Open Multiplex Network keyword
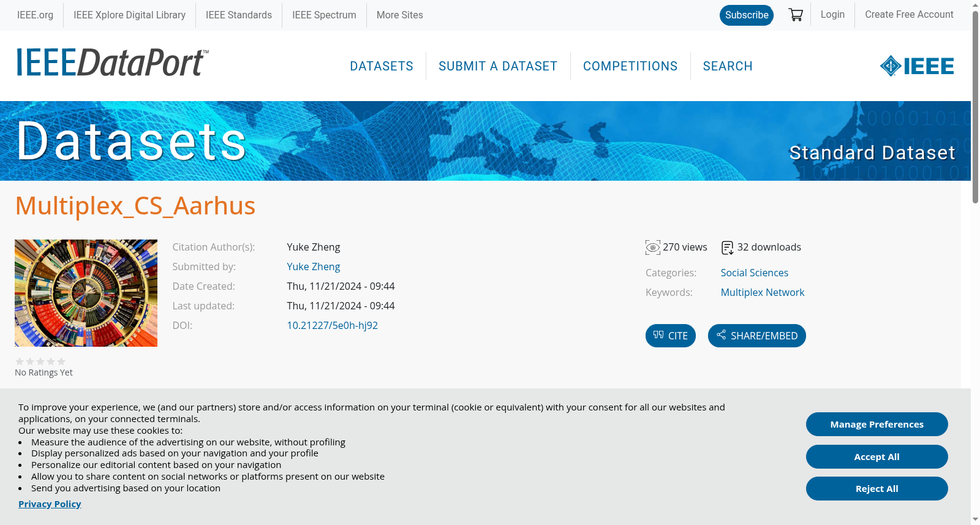The width and height of the screenshot is (980, 525). [x=763, y=292]
